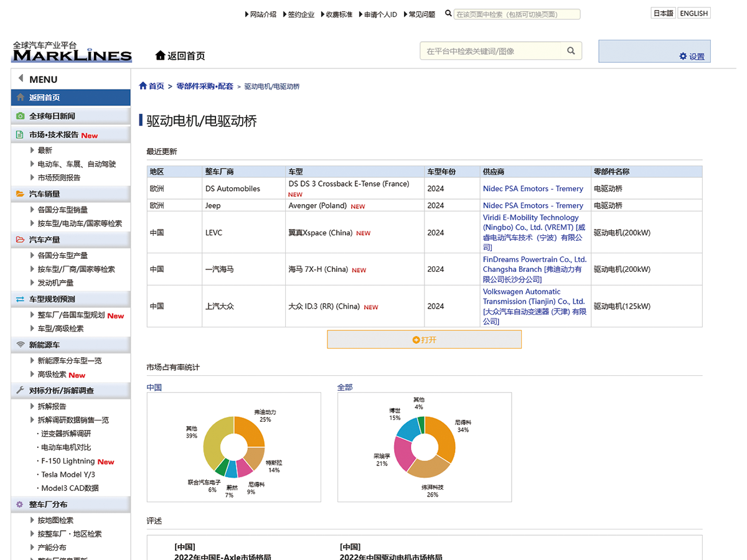Screen dimensions: 747x560
Task: Click the magnifier button in platform search
Action: [x=571, y=51]
